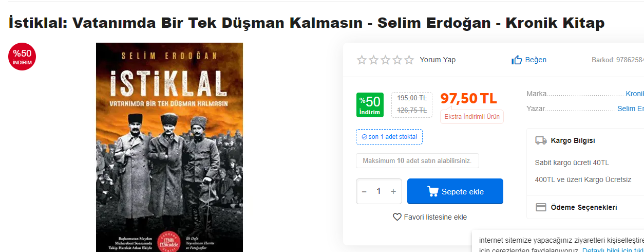Open the Kronik brand link
Viewport: 644px width, 252px height.
tap(635, 94)
